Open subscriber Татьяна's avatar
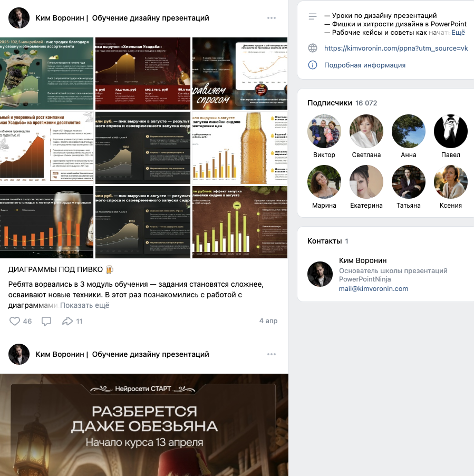Image resolution: width=474 pixels, height=476 pixels. (x=409, y=182)
